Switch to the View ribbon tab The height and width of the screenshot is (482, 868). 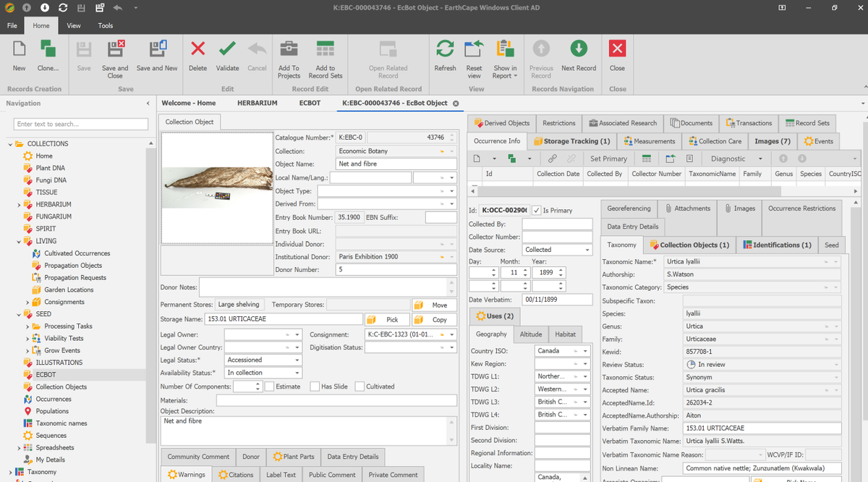pos(74,25)
